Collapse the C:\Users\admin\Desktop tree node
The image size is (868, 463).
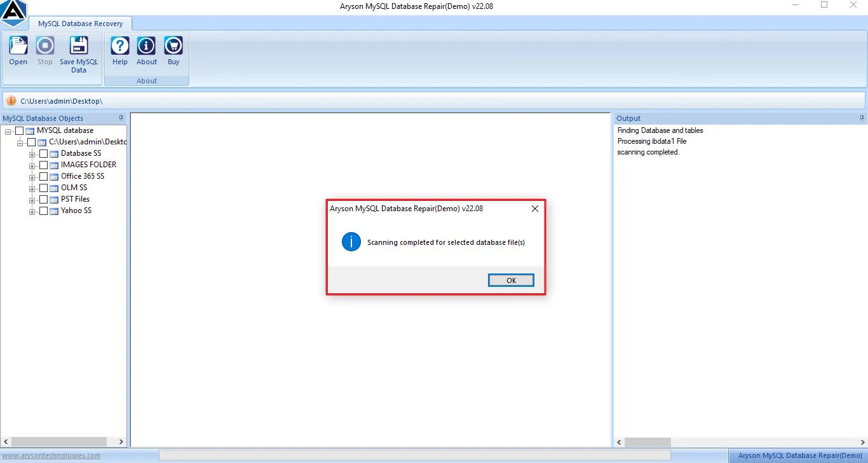[20, 142]
